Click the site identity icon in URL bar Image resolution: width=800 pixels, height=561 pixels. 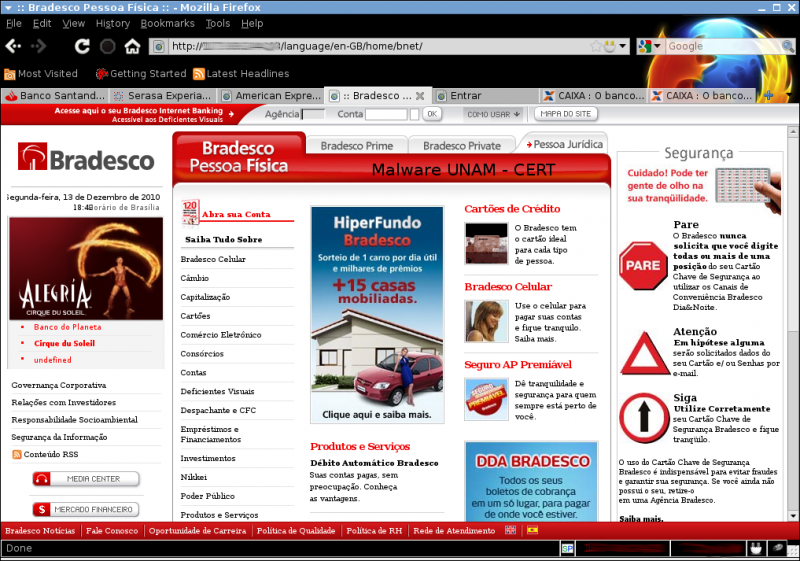[159, 46]
